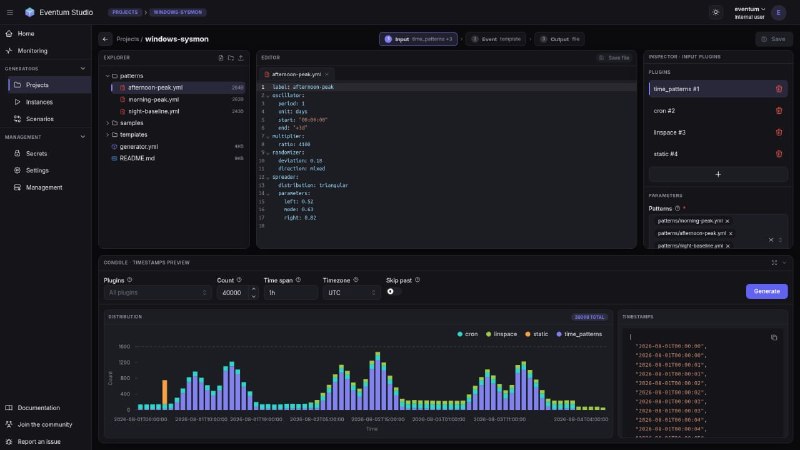Create a new file in Explorer

[x=221, y=58]
